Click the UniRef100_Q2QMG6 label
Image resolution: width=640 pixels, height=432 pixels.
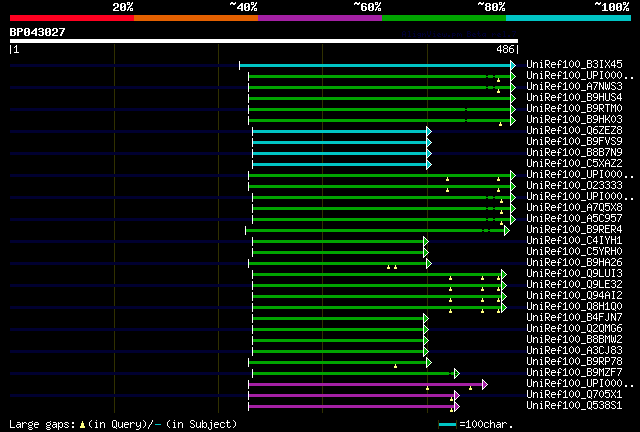pos(574,329)
